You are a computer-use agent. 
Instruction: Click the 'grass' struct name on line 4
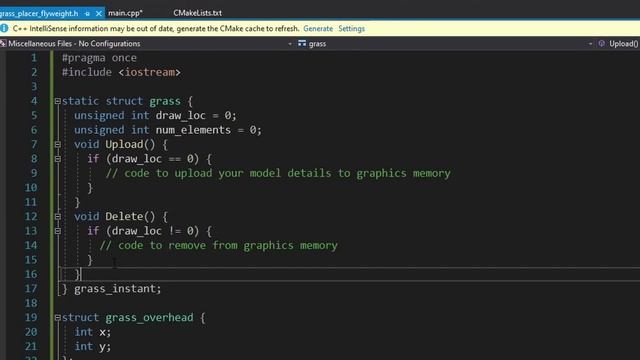(165, 101)
